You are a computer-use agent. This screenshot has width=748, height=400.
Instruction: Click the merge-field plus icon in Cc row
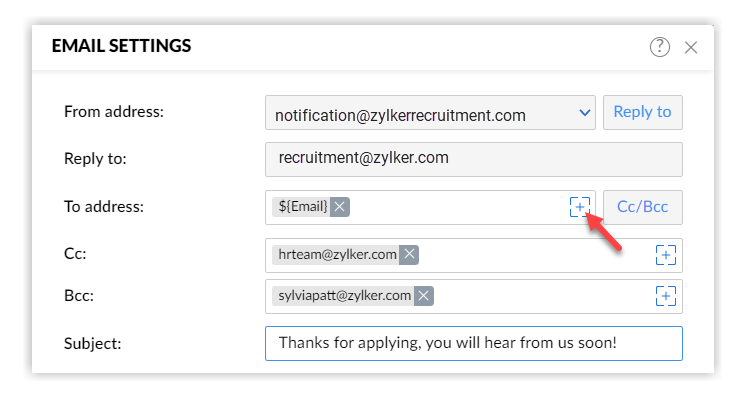[665, 255]
